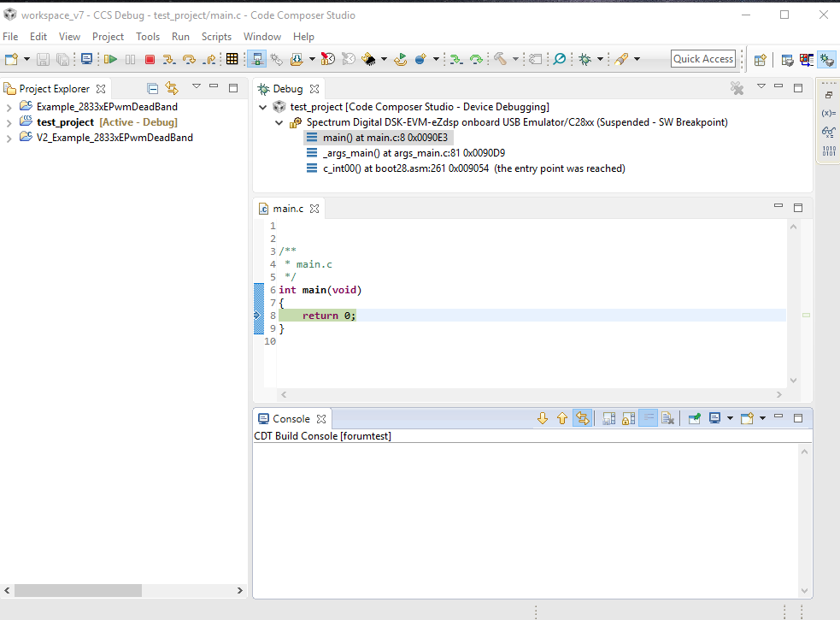Open the Scripts menu

pos(216,37)
